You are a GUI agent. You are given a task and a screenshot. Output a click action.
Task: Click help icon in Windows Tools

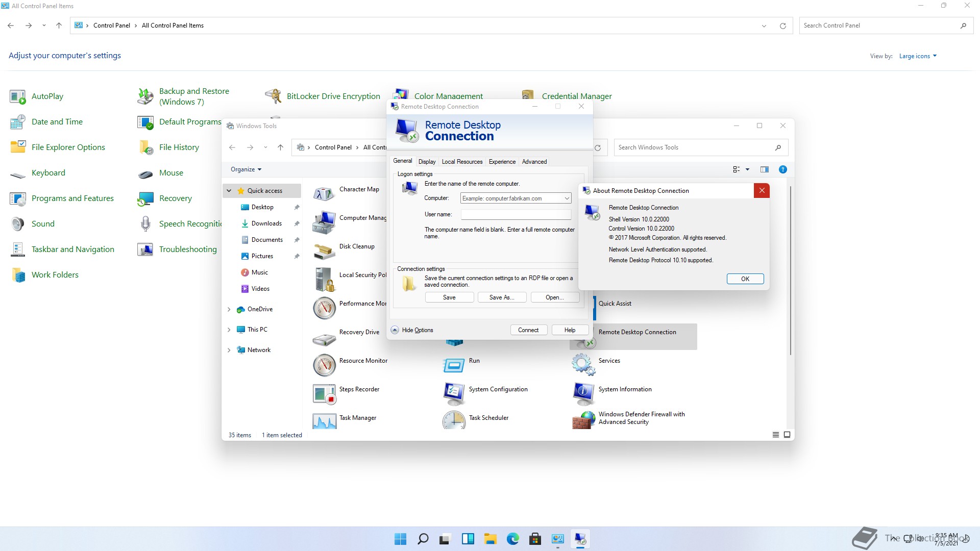click(782, 169)
